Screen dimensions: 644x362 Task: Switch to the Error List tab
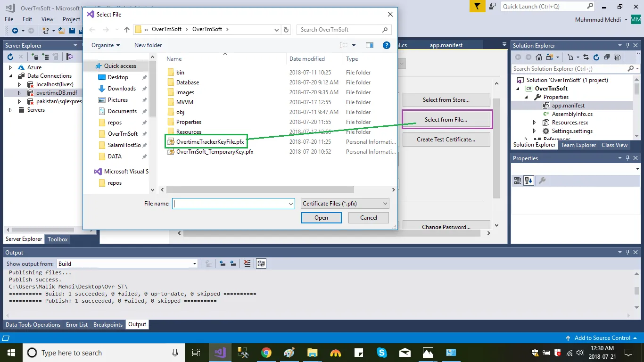pyautogui.click(x=77, y=325)
